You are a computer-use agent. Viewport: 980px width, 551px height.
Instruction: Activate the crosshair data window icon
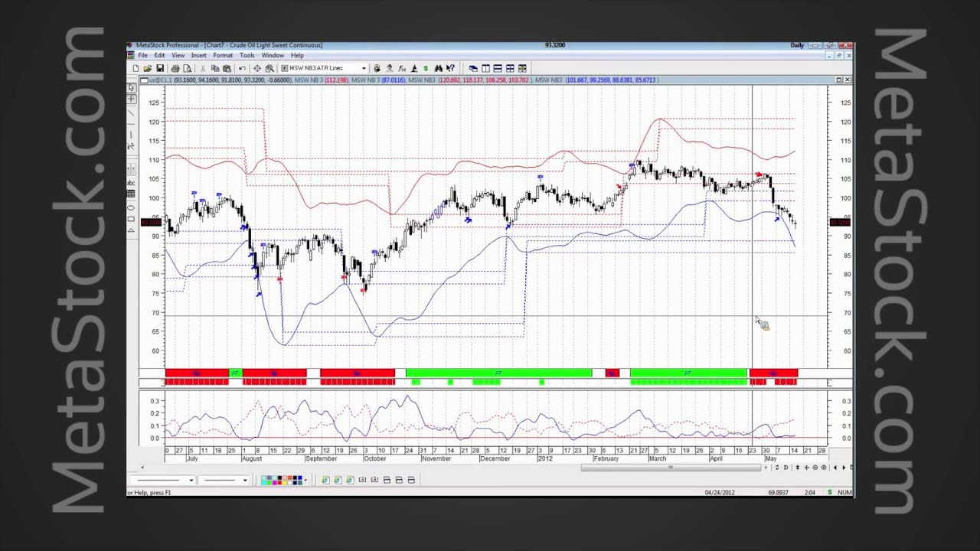(x=257, y=68)
